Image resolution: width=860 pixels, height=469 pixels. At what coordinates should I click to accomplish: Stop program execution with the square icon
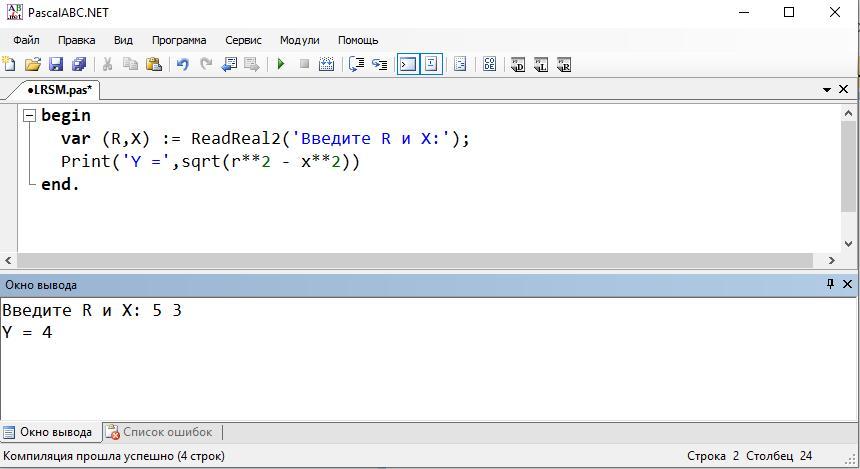click(x=304, y=64)
